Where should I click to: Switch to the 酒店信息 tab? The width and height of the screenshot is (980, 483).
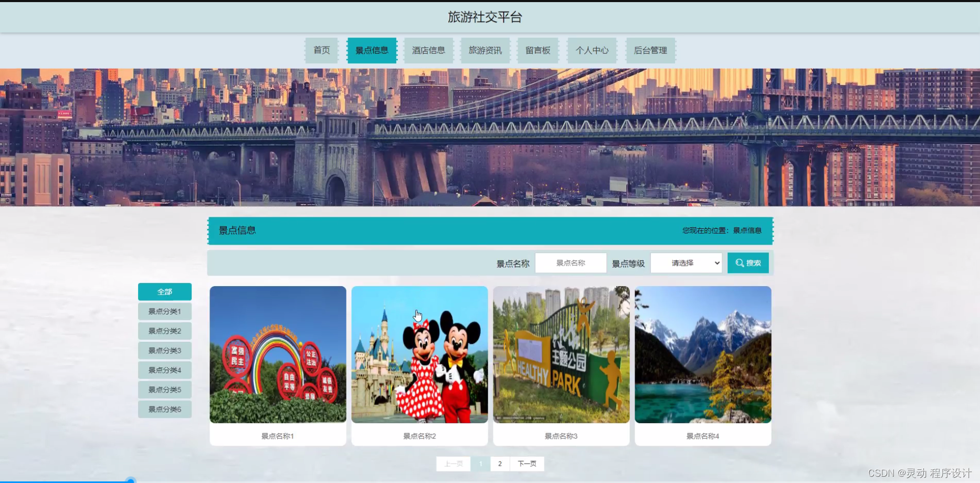[x=428, y=50]
